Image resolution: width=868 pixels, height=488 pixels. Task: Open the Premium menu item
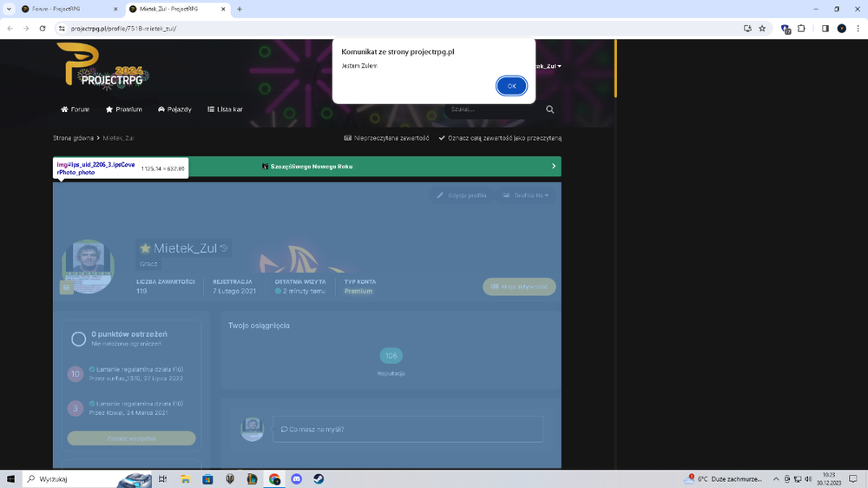tap(123, 109)
